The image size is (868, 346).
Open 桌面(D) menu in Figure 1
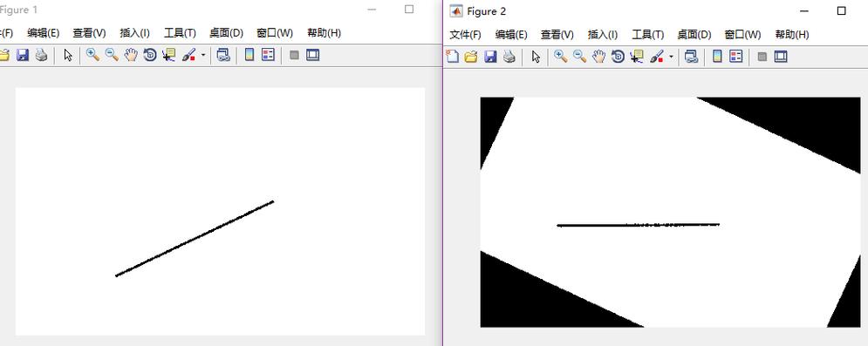[226, 32]
